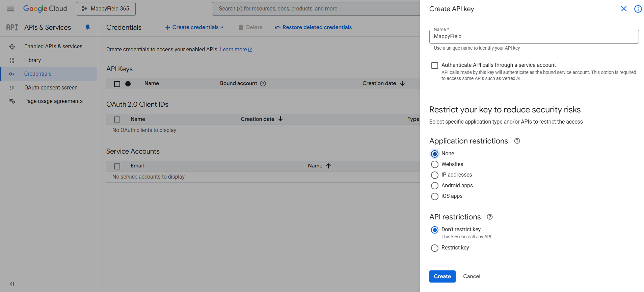Select all OAuth 2.0 Client IDs checkbox

click(x=117, y=120)
